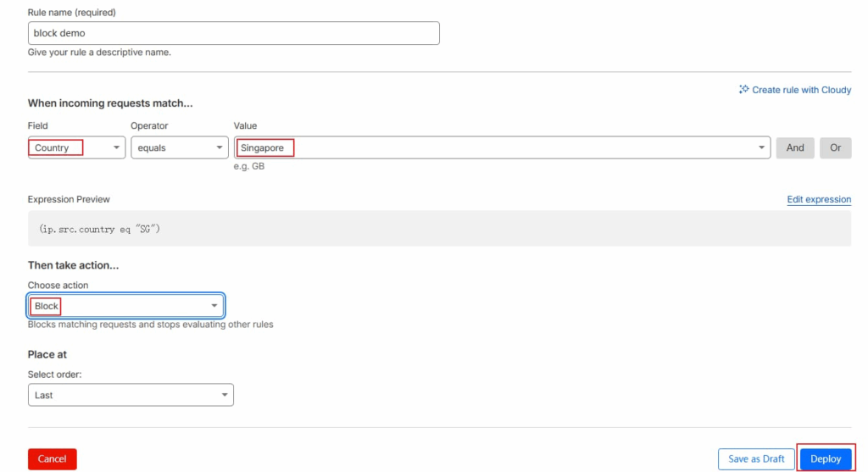Screen dimensions: 868x472
Task: Click the Field dropdown arrow icon
Action: tap(116, 147)
